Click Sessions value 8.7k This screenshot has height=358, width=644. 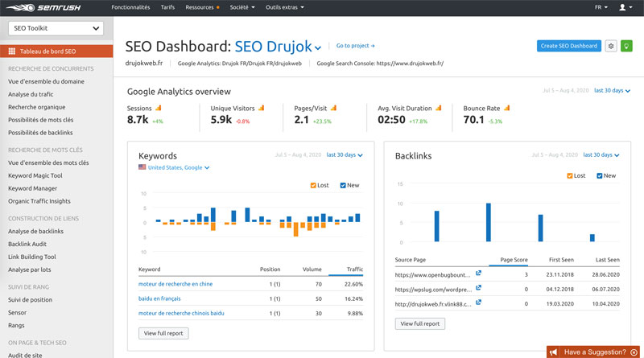pos(138,120)
